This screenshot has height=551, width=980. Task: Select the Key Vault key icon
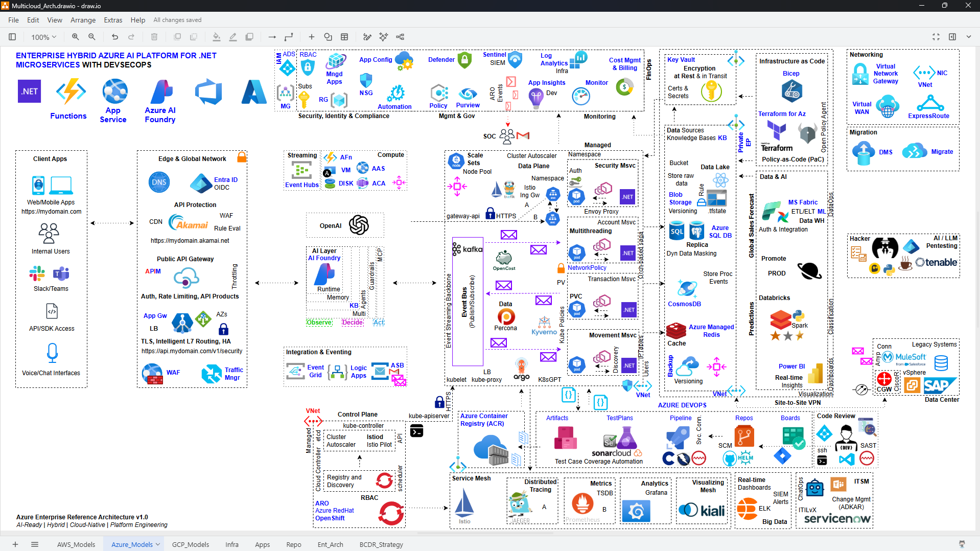[711, 91]
